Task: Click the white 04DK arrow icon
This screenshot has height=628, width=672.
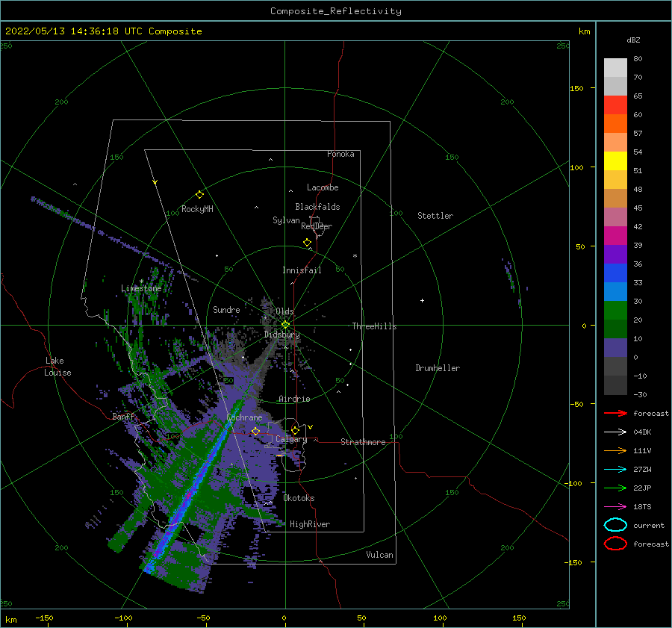Action: click(x=615, y=432)
